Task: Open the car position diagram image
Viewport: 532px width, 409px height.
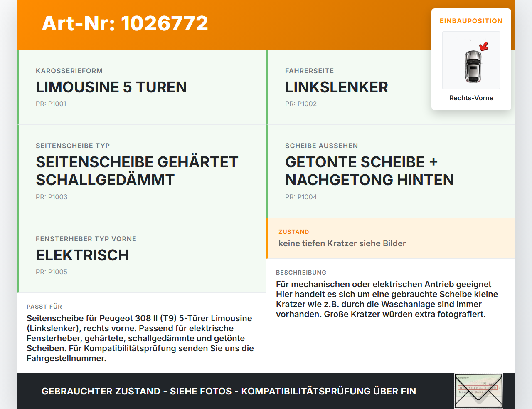Action: click(x=471, y=60)
